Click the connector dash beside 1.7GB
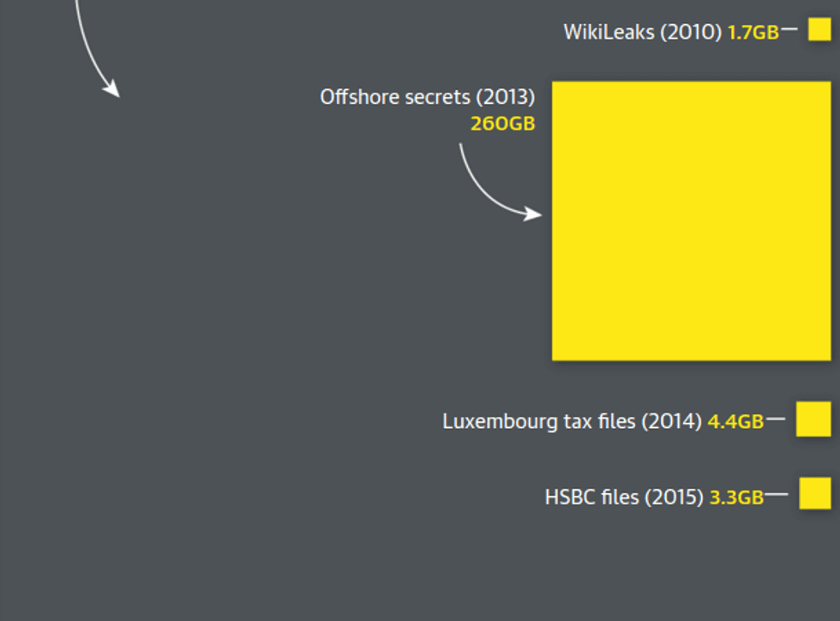Viewport: 840px width, 621px height. coord(789,30)
